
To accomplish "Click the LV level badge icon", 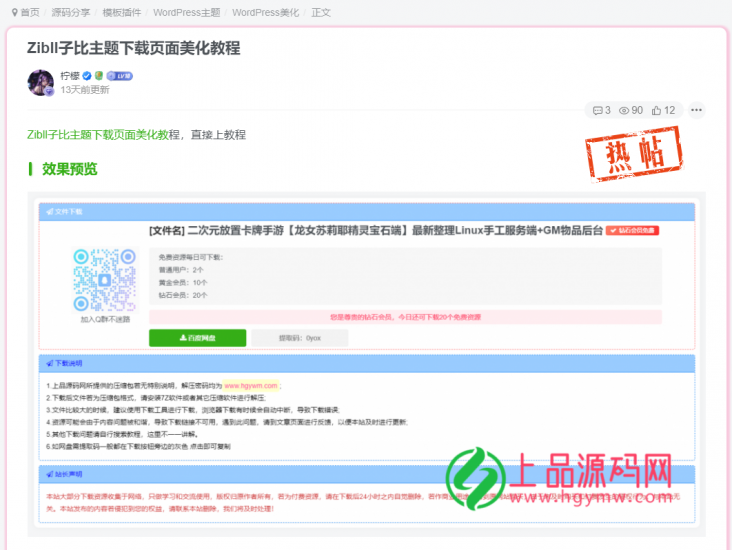I will pos(120,76).
